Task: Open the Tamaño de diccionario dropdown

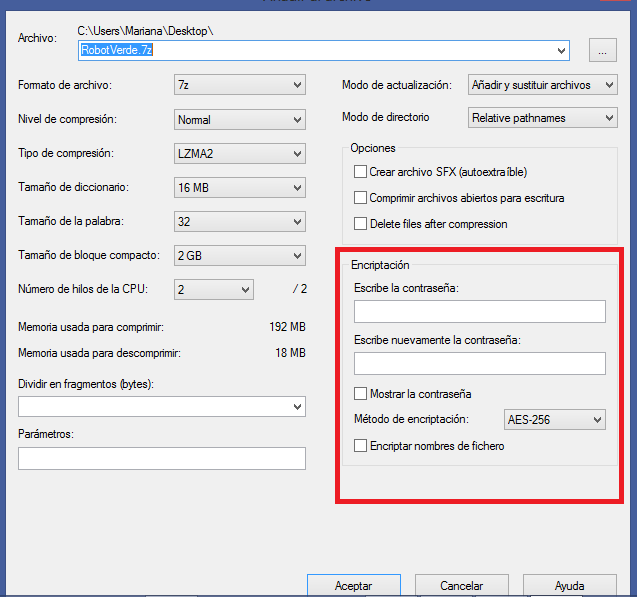Action: tap(240, 188)
